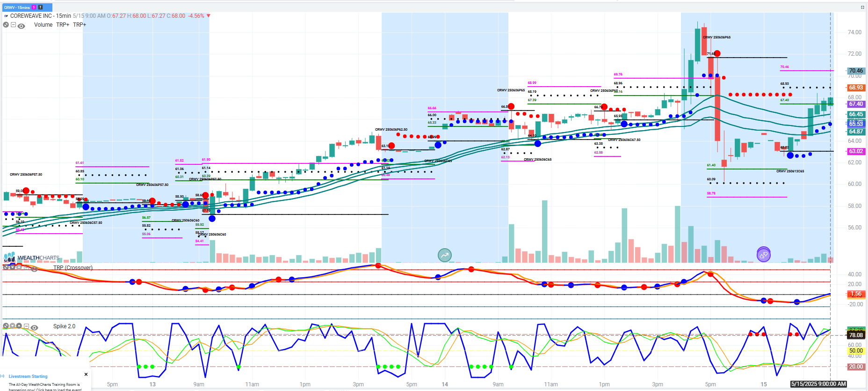Click the 14 date marker on time axis
The image size is (868, 391).
tap(445, 384)
